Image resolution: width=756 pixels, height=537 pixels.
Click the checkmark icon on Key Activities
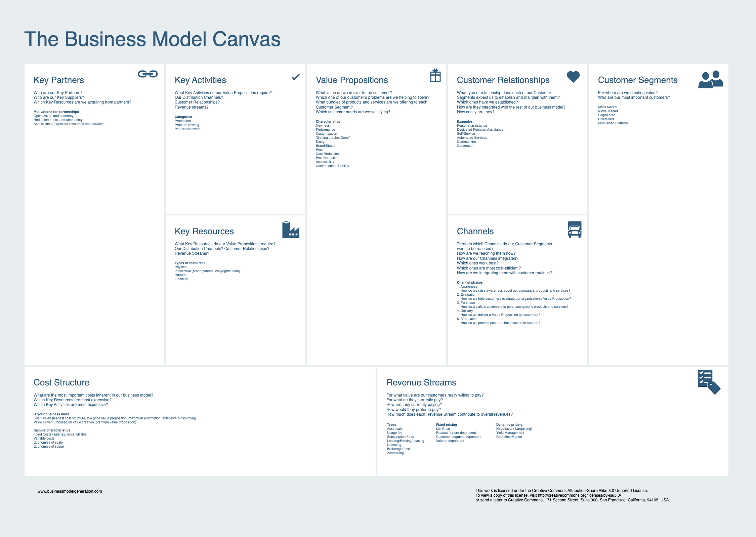pos(295,77)
